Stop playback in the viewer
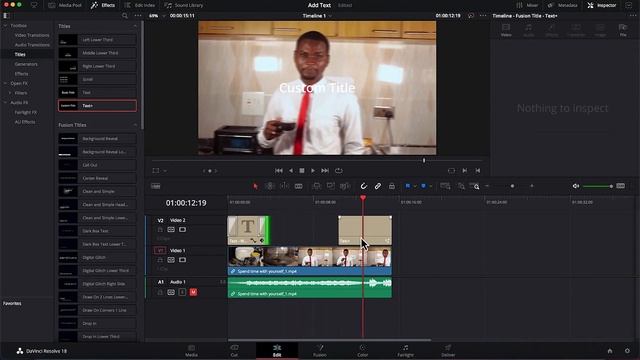Viewport: 640px width, 360px height. (x=302, y=171)
